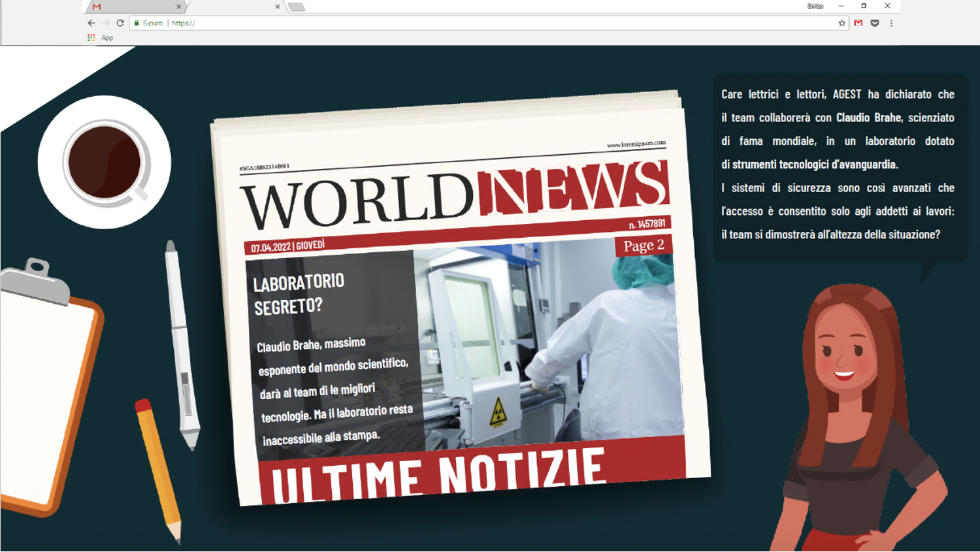Image resolution: width=980 pixels, height=552 pixels.
Task: Click the https:// address bar
Action: 457,23
